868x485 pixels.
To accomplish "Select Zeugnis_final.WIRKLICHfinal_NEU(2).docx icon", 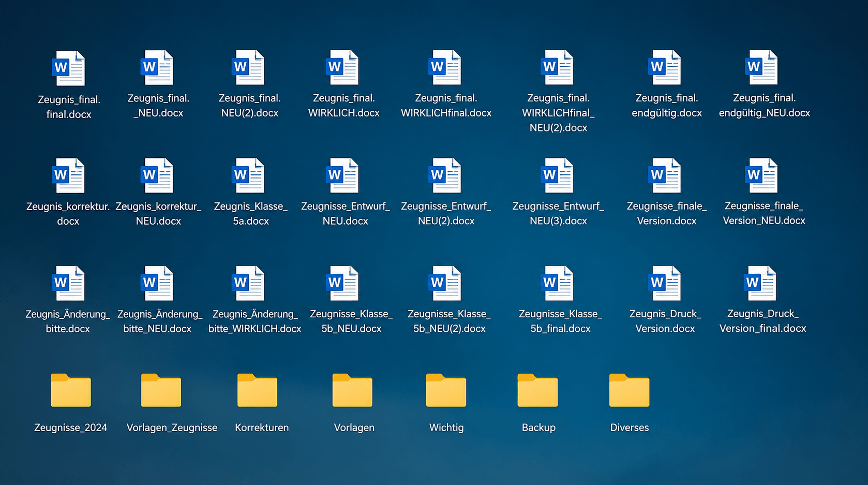I will (557, 67).
